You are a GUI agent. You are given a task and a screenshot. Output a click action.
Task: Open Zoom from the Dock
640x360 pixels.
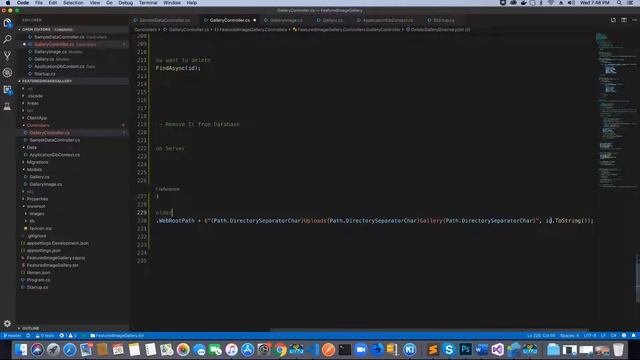(361, 350)
